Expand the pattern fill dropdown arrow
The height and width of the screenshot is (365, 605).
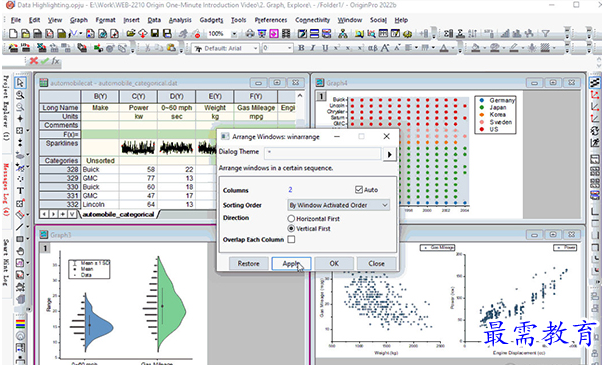point(554,48)
